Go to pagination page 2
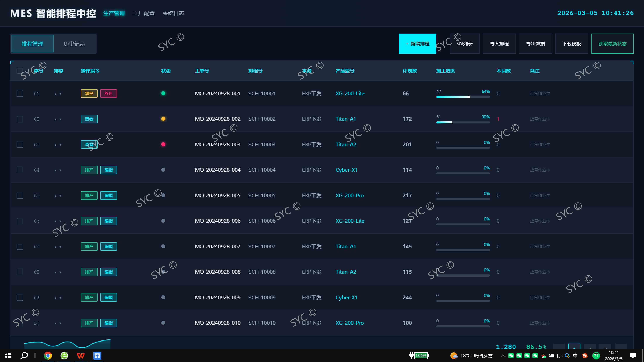Screen dimensions: 644x362 [590, 347]
